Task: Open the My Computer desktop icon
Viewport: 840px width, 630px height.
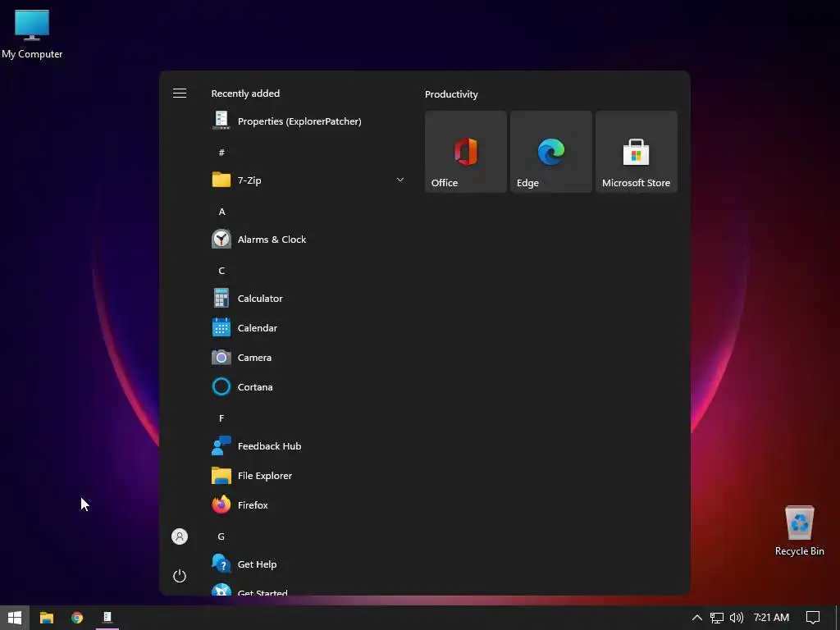Action: [32, 33]
